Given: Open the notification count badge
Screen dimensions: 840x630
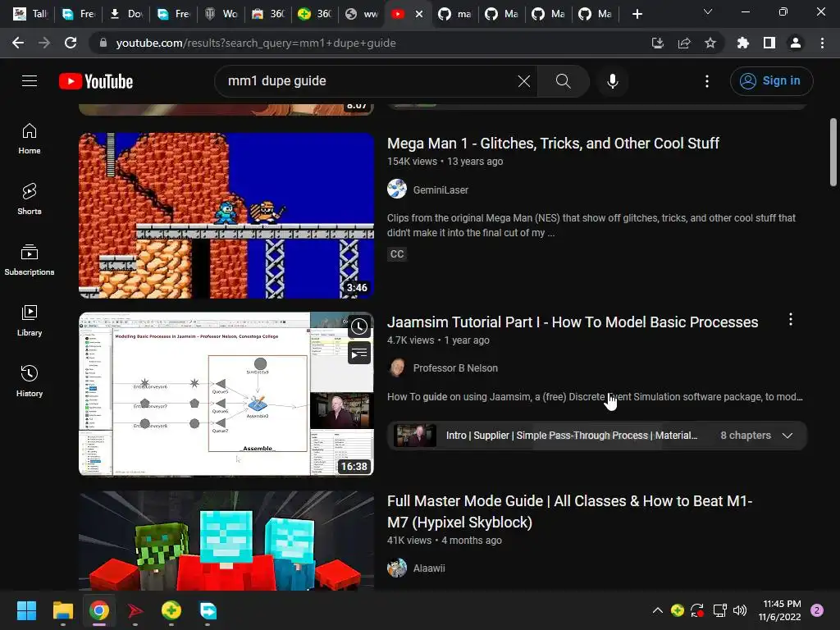Looking at the screenshot, I should [x=817, y=610].
